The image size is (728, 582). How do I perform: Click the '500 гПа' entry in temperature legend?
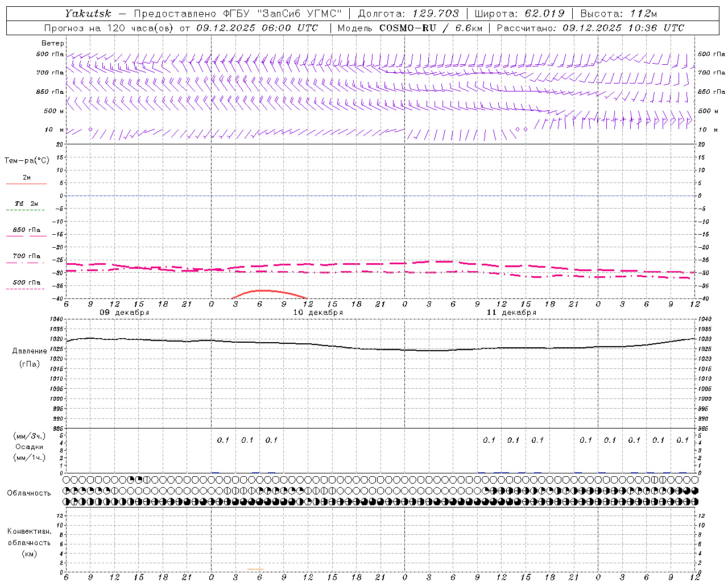pos(26,282)
